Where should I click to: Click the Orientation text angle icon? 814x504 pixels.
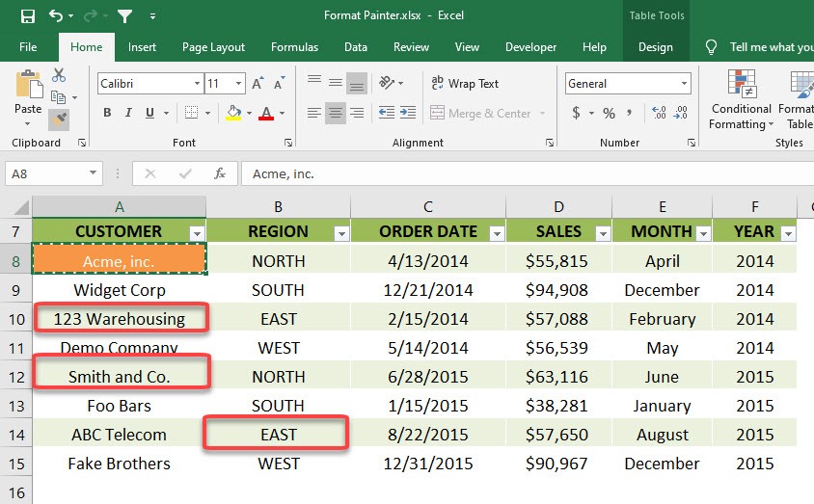point(388,83)
